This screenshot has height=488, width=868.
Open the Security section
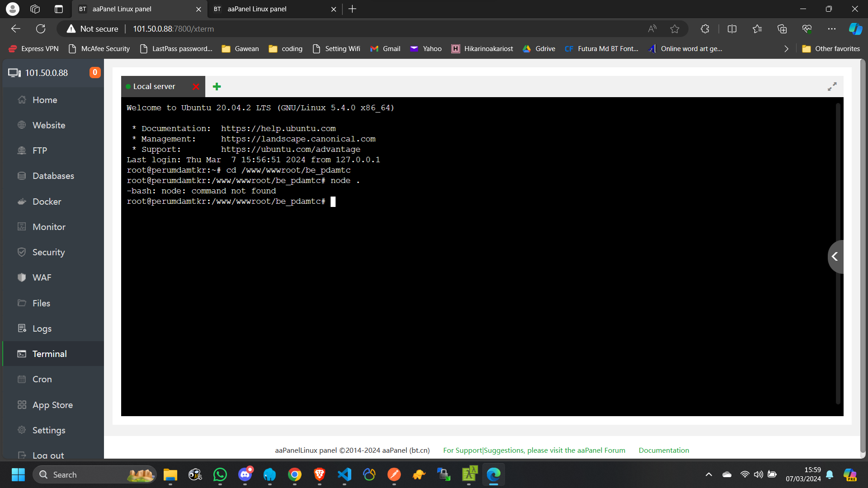(48, 252)
